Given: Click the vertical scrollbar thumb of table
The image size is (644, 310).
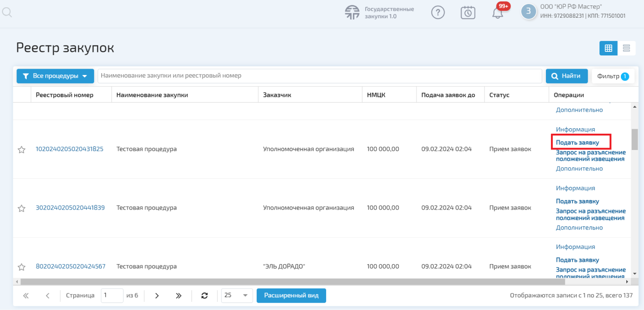Looking at the screenshot, I should pyautogui.click(x=634, y=139).
